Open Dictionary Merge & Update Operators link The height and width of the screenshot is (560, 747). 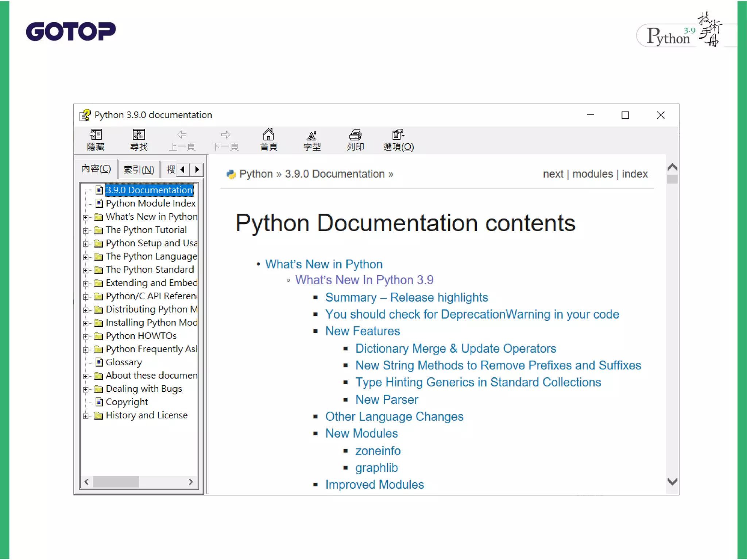pos(456,349)
